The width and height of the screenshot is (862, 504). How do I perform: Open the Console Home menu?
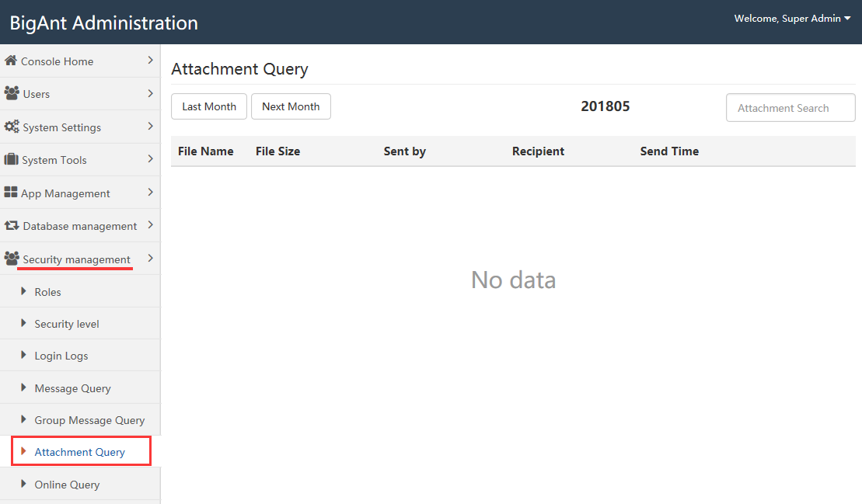coord(58,61)
